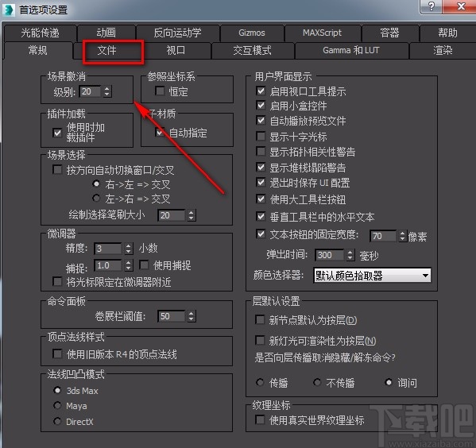This screenshot has height=448, width=476.
Task: Open the 反向运动学 tab
Action: (177, 33)
